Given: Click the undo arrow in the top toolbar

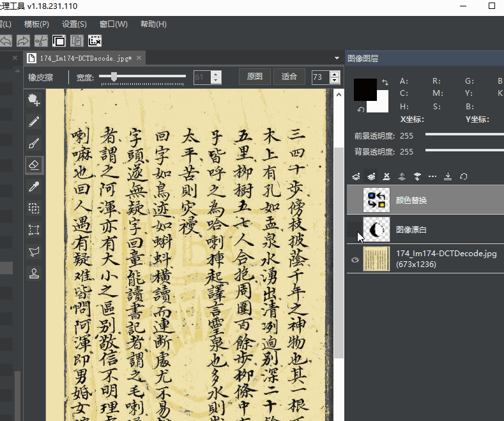Looking at the screenshot, I should point(6,41).
